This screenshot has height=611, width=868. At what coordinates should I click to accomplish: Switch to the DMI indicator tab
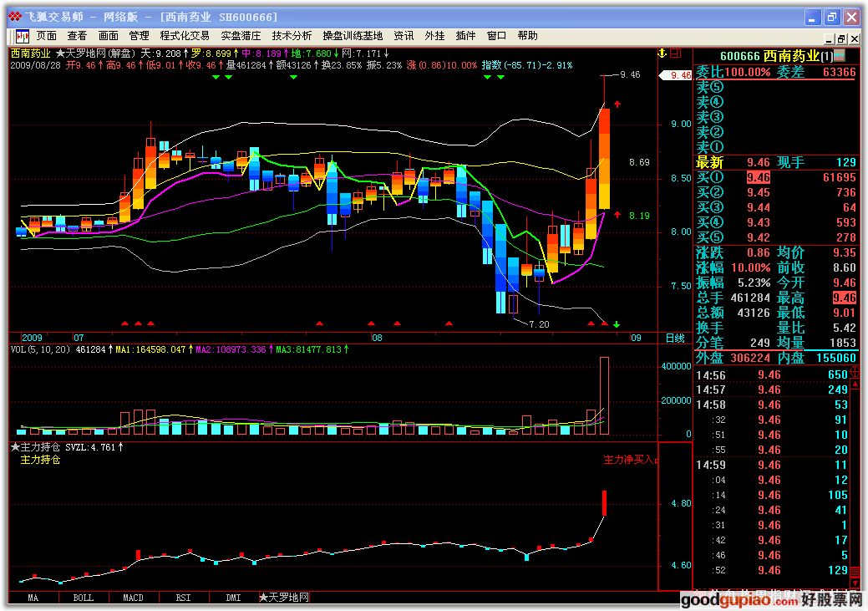(234, 598)
